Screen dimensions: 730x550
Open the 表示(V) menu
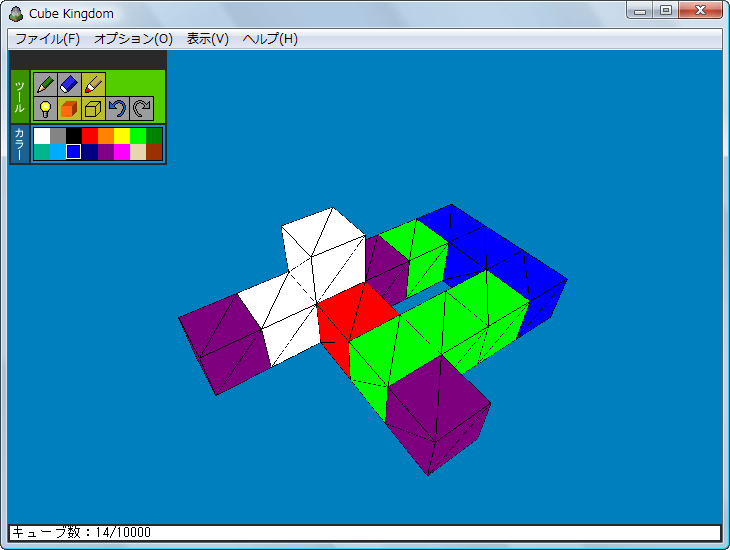208,39
